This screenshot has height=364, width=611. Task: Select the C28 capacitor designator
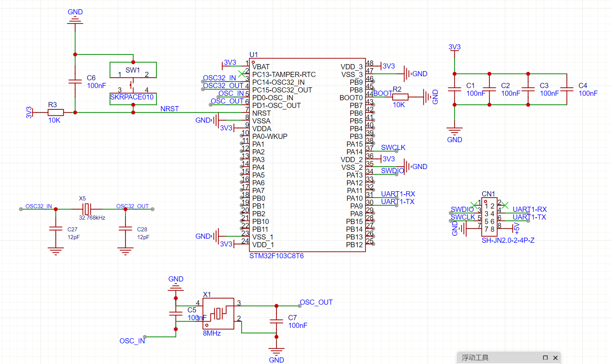[x=142, y=229]
